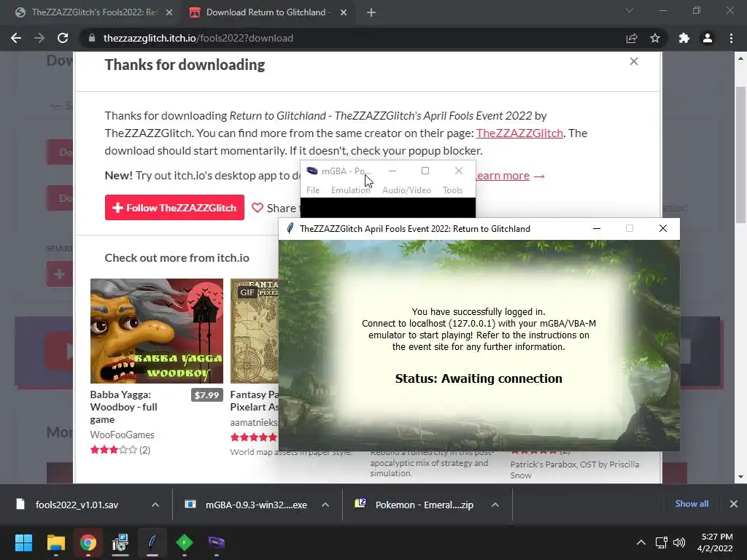The width and height of the screenshot is (747, 560).
Task: Open the Chrome extensions puzzle icon
Action: click(x=684, y=38)
